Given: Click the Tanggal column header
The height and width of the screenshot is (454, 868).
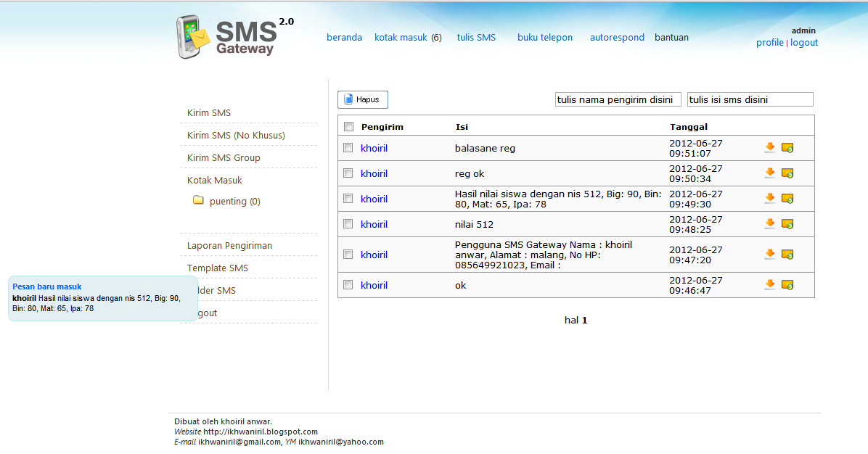Looking at the screenshot, I should 689,127.
